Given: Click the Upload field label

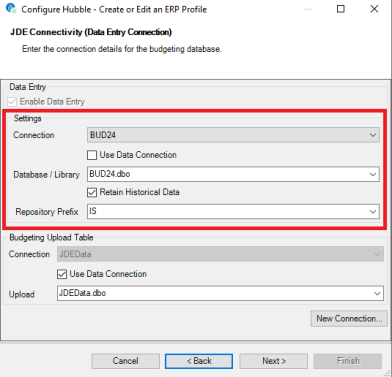Looking at the screenshot, I should pos(22,294).
